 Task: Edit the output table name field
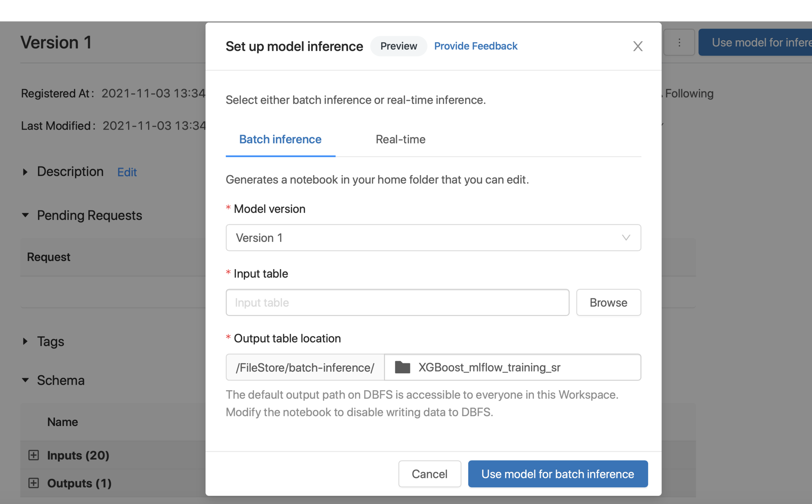(523, 367)
